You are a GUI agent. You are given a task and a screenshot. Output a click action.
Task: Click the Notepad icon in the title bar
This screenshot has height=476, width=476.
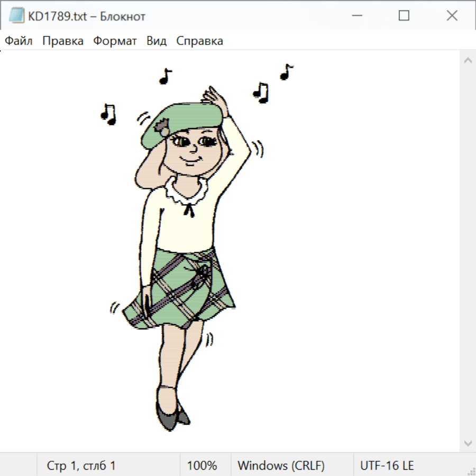[17, 16]
